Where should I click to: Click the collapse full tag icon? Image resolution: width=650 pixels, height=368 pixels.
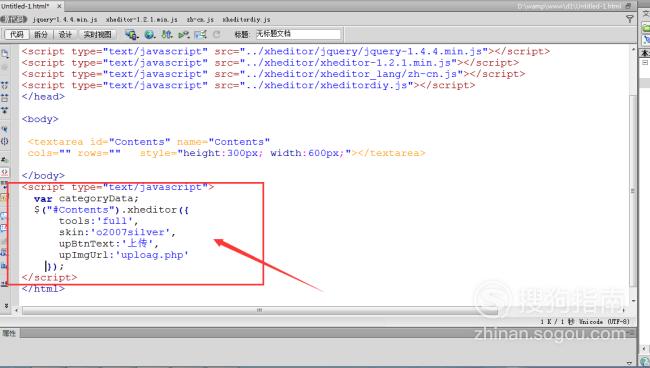[x=5, y=85]
